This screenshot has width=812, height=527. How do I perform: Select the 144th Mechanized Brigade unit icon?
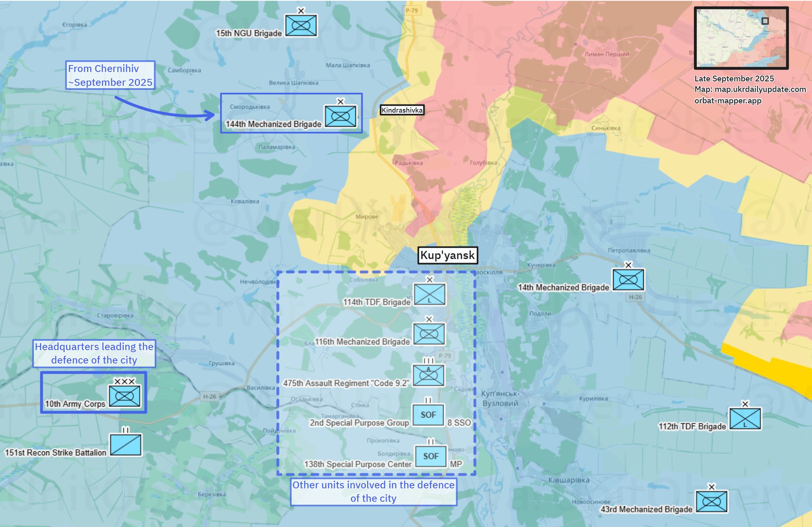pyautogui.click(x=340, y=116)
